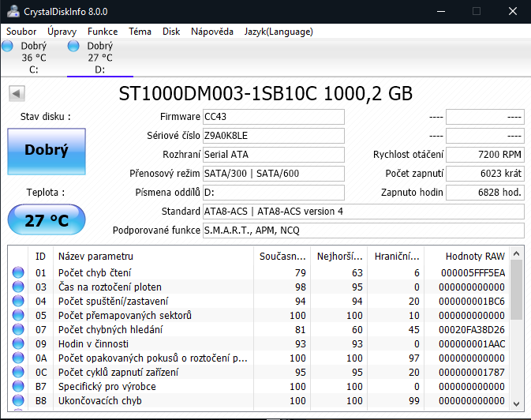Click status orb for Hodin v činnosti row
531x420 pixels.
coord(18,344)
